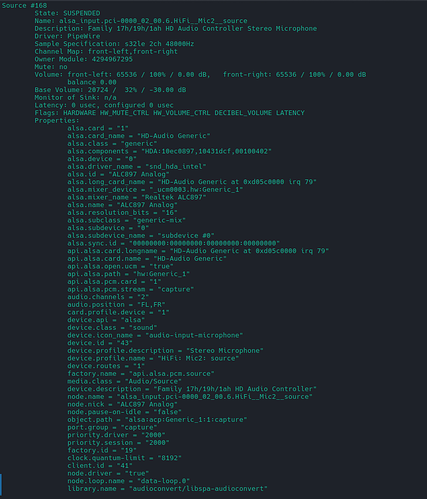Click the media.class 'Audio/Source' line

(x=125, y=381)
